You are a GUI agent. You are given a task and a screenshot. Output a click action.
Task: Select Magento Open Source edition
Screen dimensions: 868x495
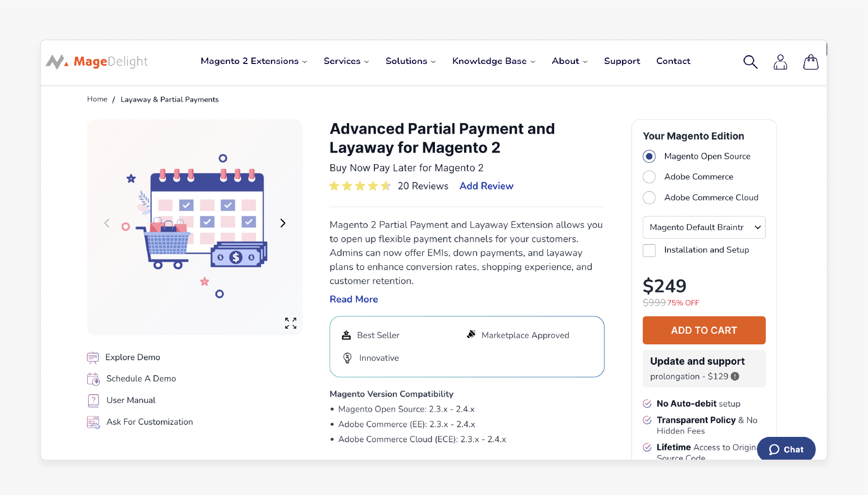649,156
